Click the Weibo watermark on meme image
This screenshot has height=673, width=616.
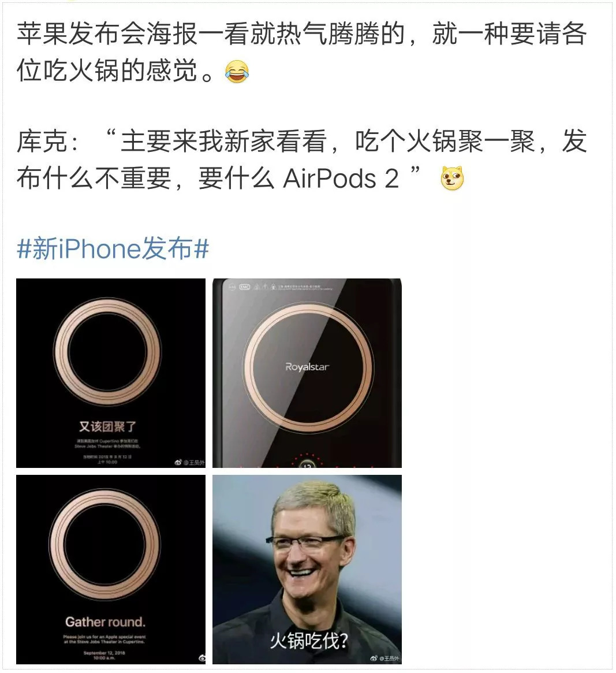385,659
